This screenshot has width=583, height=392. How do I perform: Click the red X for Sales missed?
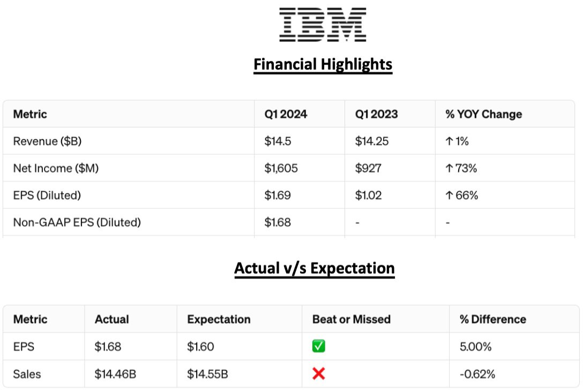(x=319, y=374)
